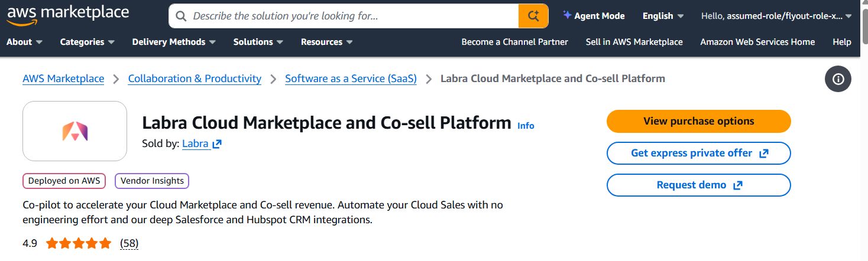Click the Labra product logo thumbnail
The width and height of the screenshot is (868, 261).
pyautogui.click(x=75, y=131)
